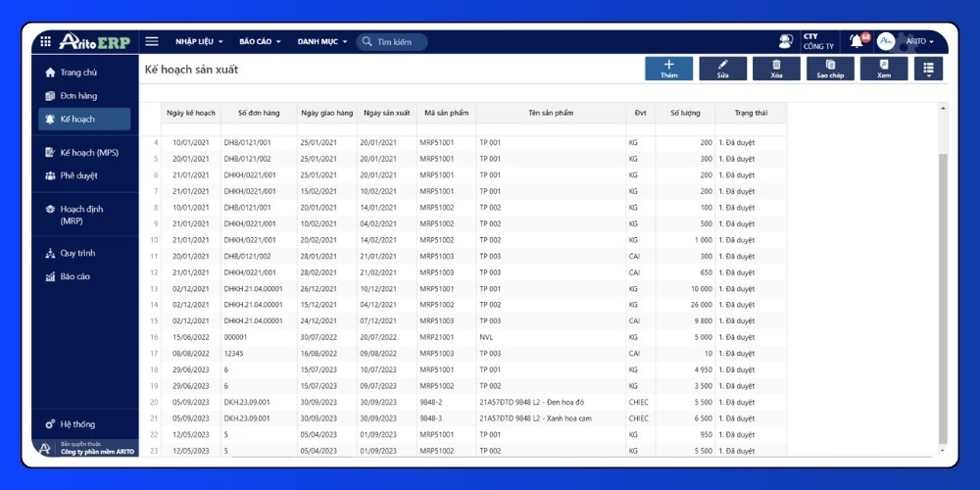Open Hoạch định (MRP) sidebar item
The width and height of the screenshot is (980, 490).
tap(81, 215)
